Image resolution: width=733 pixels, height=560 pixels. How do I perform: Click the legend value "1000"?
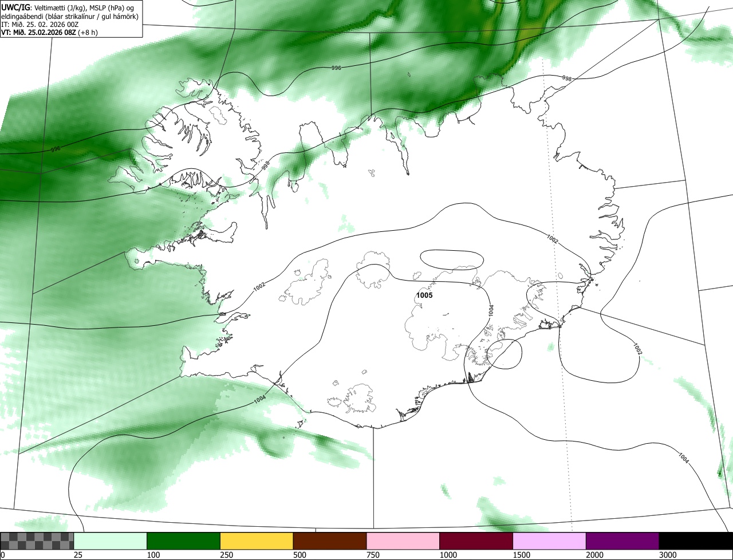(448, 555)
